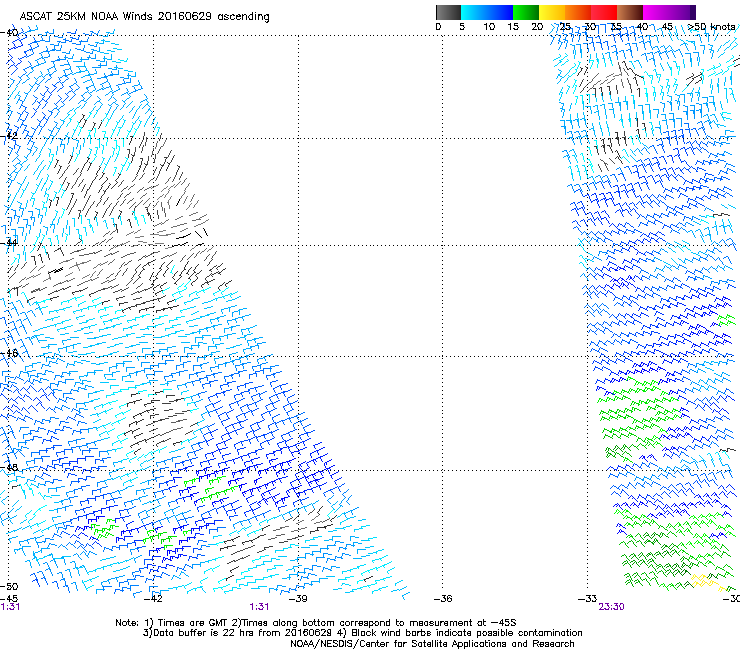The width and height of the screenshot is (740, 650).
Task: Click the ASCAT 25KM NOAA Winds title
Action: [144, 17]
